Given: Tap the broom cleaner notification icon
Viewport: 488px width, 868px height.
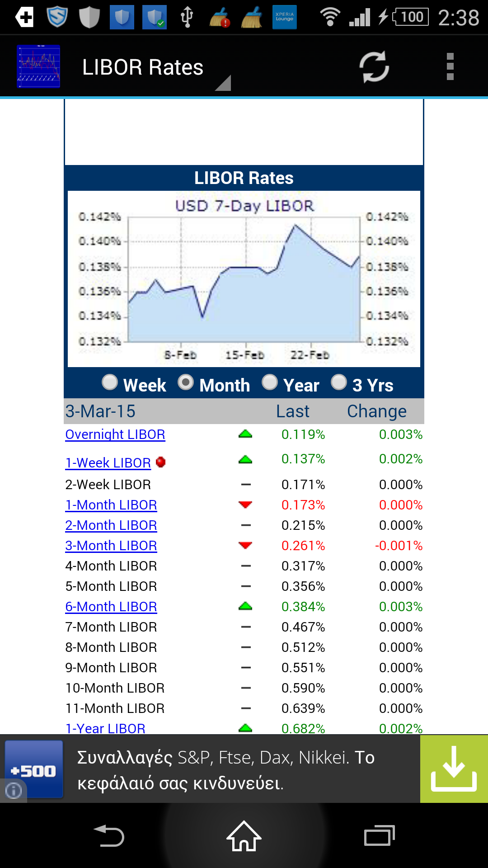Looking at the screenshot, I should click(251, 17).
